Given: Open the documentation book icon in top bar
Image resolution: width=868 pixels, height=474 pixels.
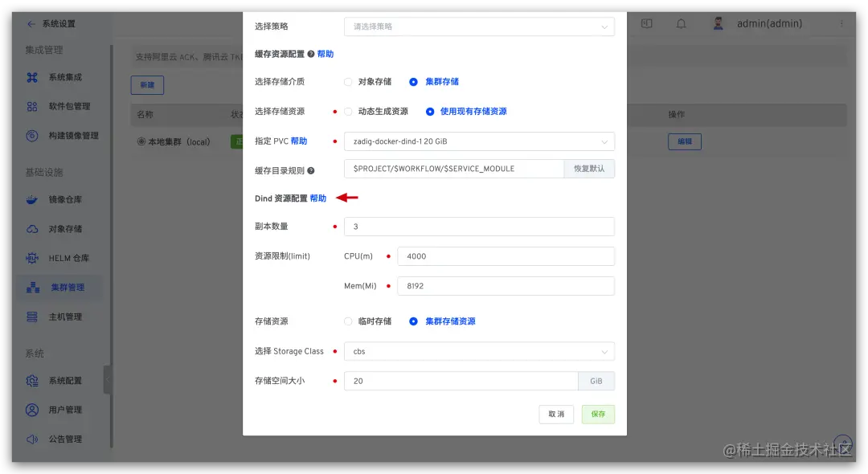Looking at the screenshot, I should tap(646, 23).
